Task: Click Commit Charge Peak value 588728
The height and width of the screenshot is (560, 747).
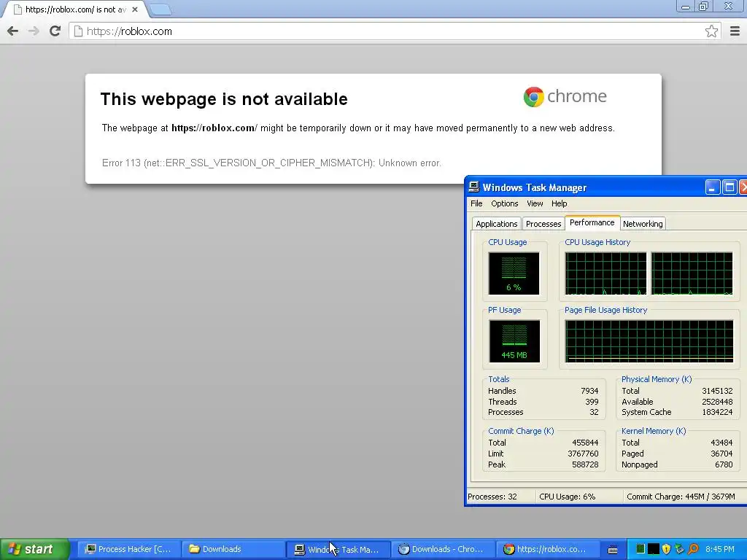Action: [585, 464]
